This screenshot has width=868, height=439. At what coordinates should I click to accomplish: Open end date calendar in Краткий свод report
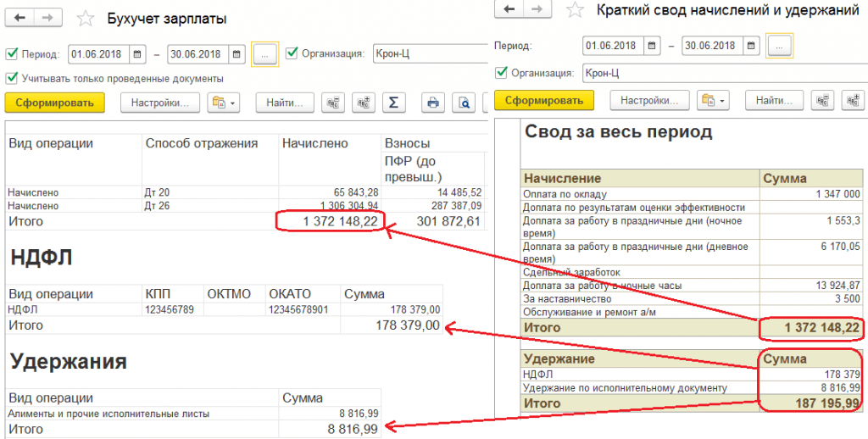(x=752, y=45)
